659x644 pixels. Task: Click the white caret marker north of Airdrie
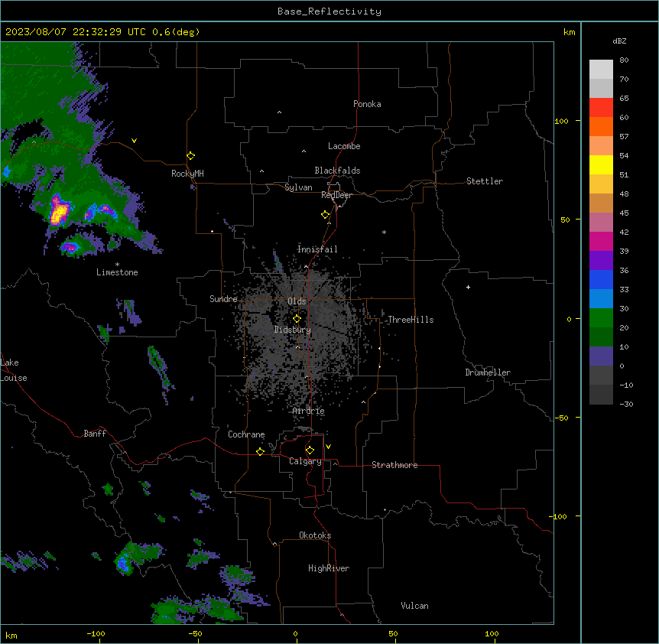307,376
